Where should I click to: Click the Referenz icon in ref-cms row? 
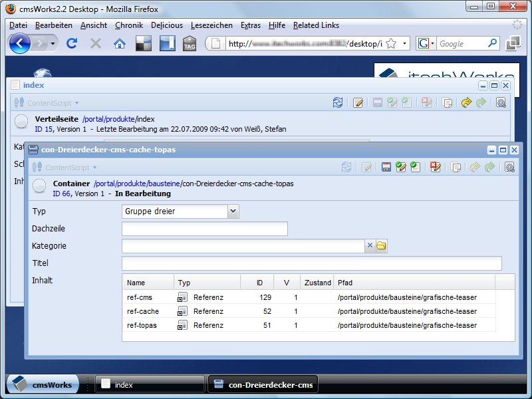tap(182, 297)
